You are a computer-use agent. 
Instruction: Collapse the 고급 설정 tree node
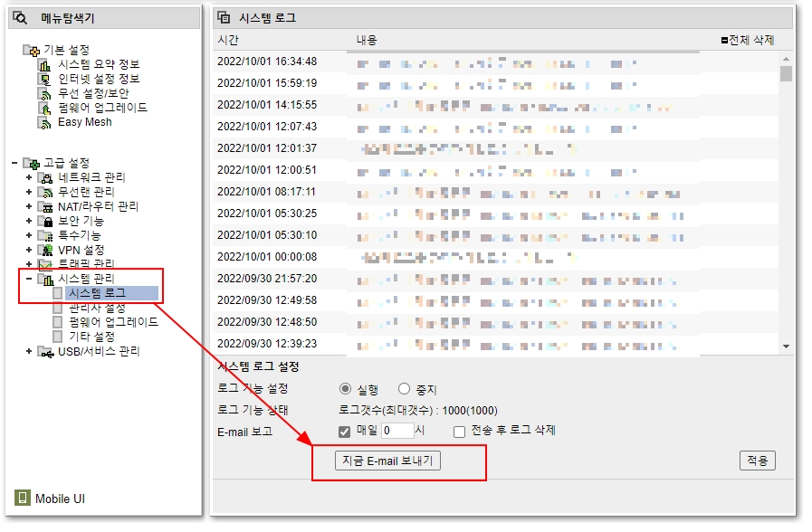pyautogui.click(x=14, y=163)
